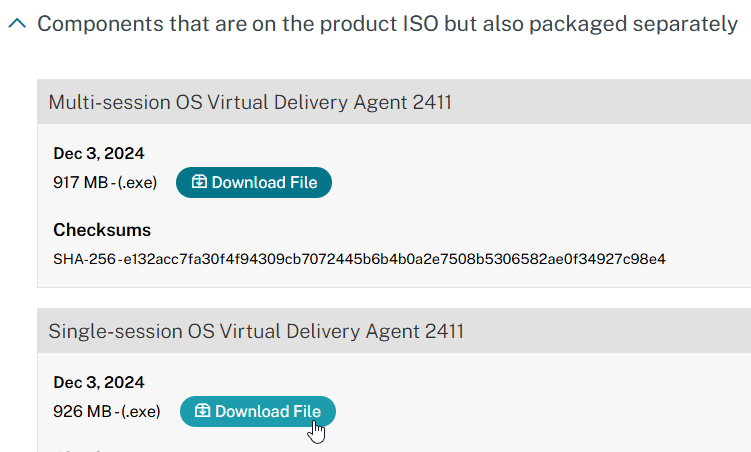
Task: Click the download icon beside the 926 MB file
Action: (203, 410)
